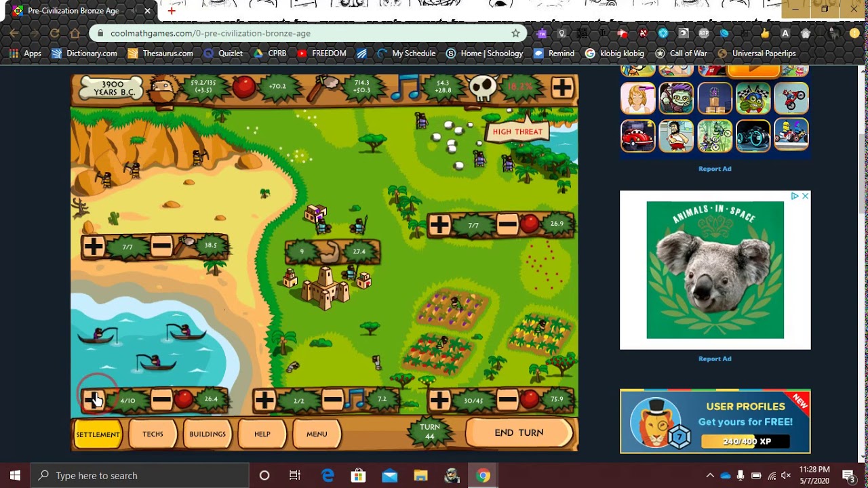Image resolution: width=868 pixels, height=488 pixels.
Task: Open the Mail app from the taskbar
Action: pyautogui.click(x=389, y=475)
